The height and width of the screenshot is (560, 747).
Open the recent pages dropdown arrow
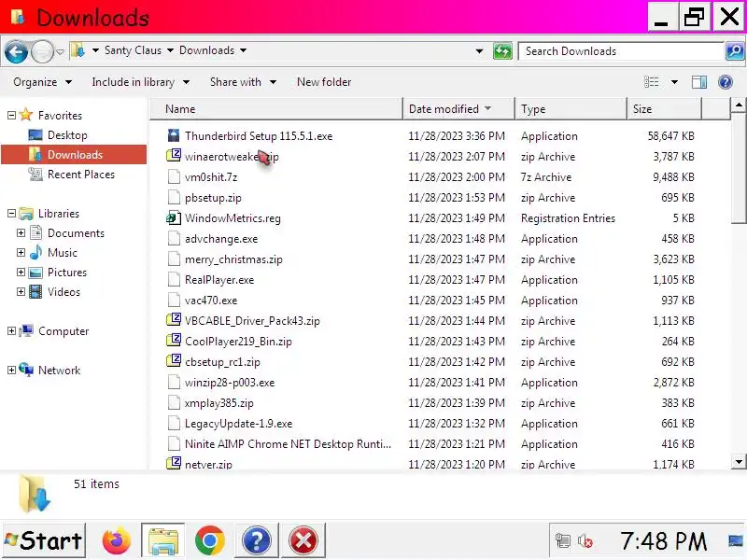tap(61, 51)
